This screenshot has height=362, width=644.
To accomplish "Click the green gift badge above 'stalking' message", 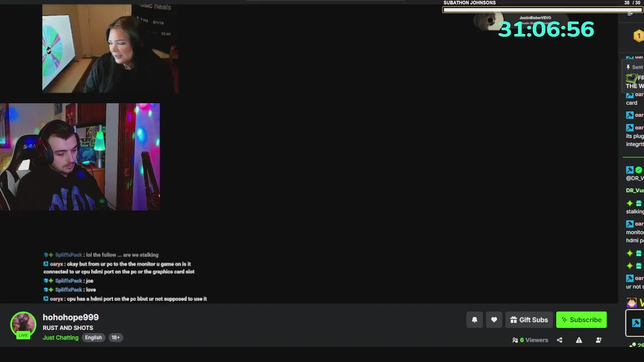I will coord(638,203).
